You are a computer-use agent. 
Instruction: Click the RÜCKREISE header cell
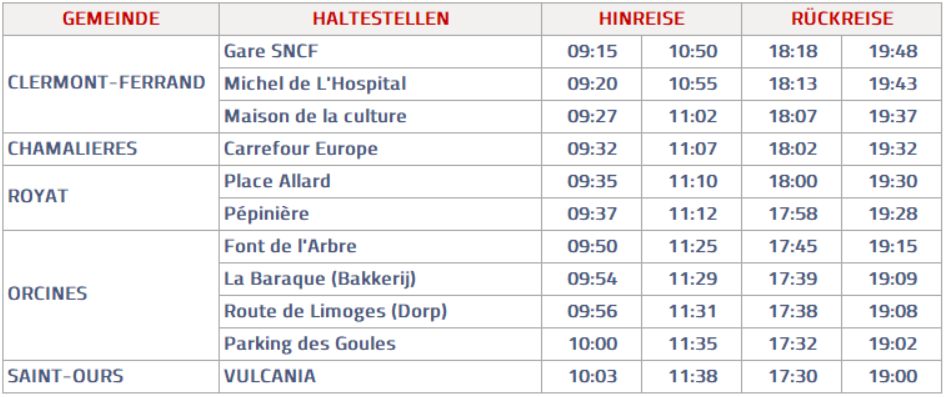(x=842, y=19)
